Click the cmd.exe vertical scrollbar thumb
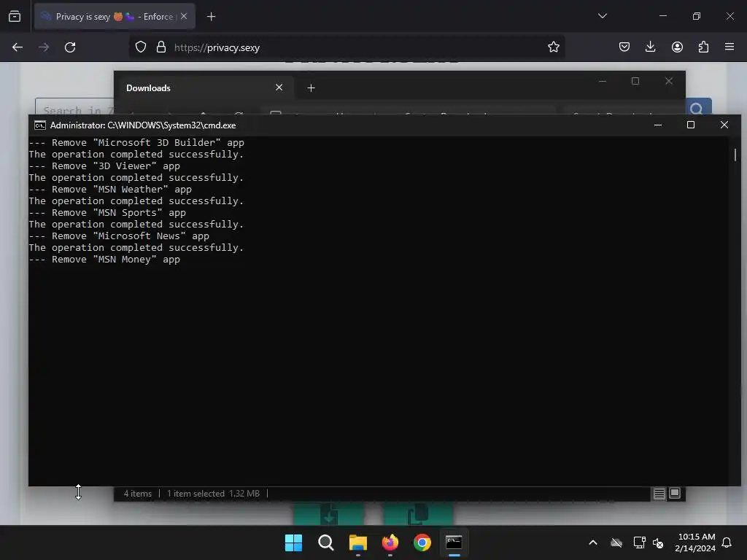The width and height of the screenshot is (747, 560). pyautogui.click(x=735, y=155)
